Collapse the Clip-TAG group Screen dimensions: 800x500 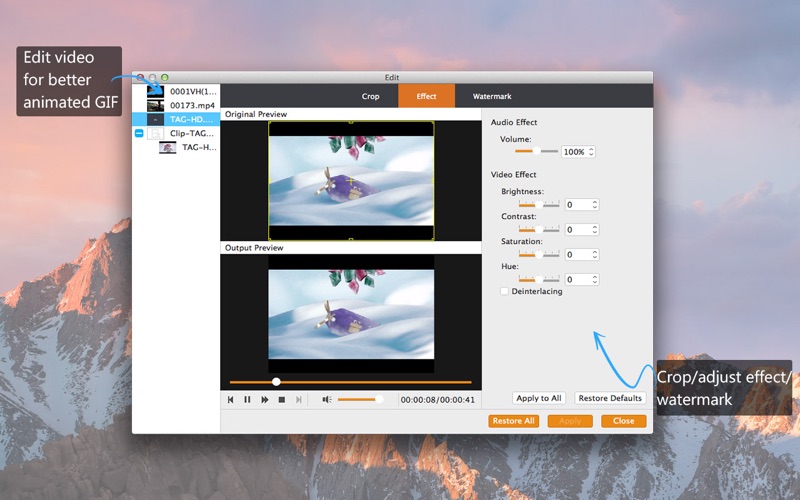(139, 133)
